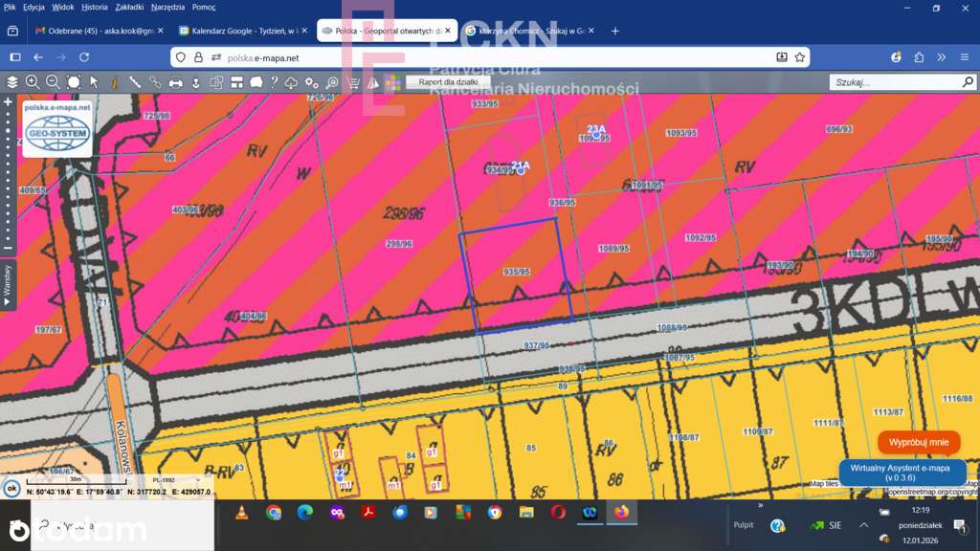
Task: Open the tracking protection shield icon
Action: (x=181, y=57)
